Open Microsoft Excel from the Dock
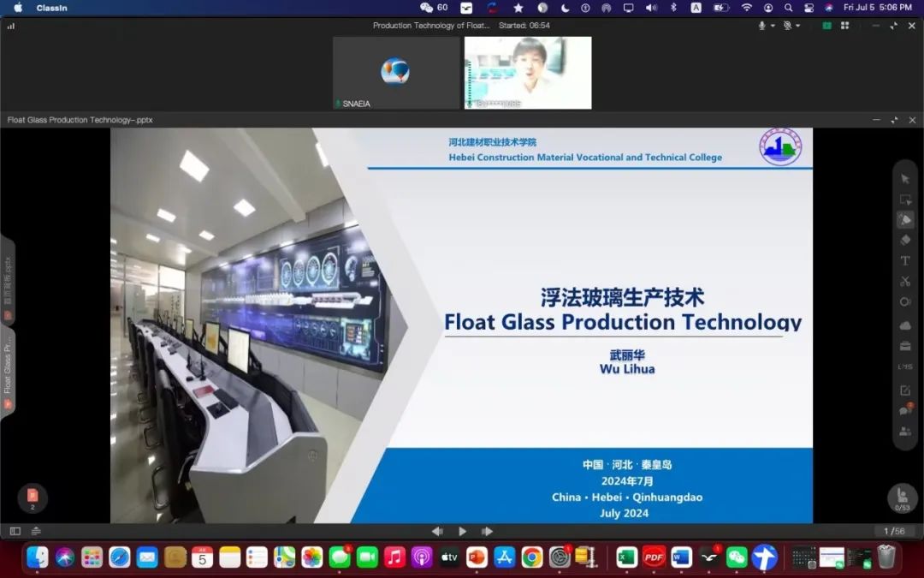 click(x=627, y=557)
